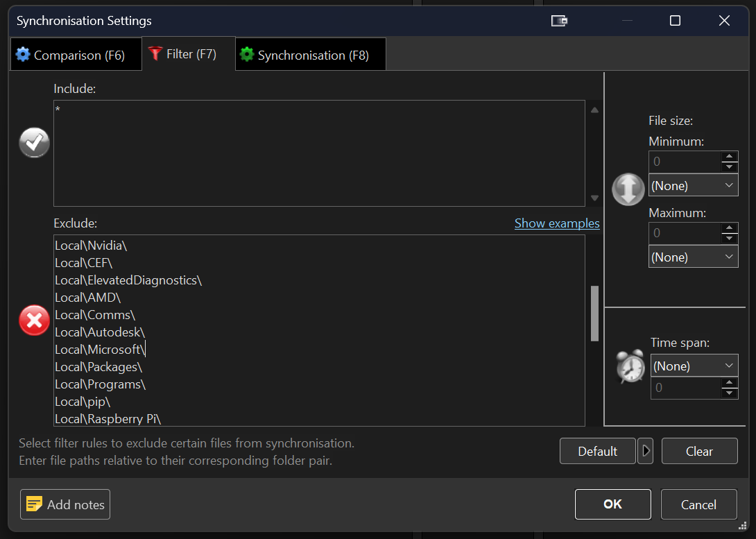This screenshot has height=539, width=756.
Task: Maximize the Synchronisation Settings window
Action: coord(675,21)
